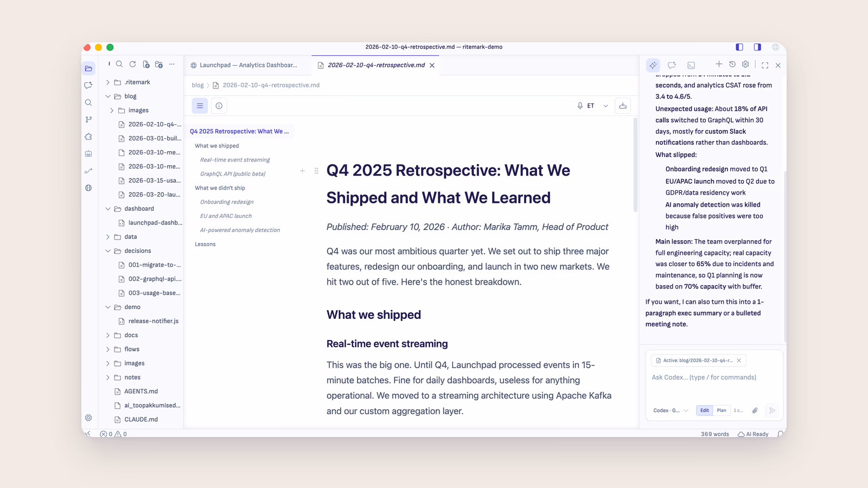Open the terminal icon in AI panel
The image size is (868, 488).
[x=691, y=65]
